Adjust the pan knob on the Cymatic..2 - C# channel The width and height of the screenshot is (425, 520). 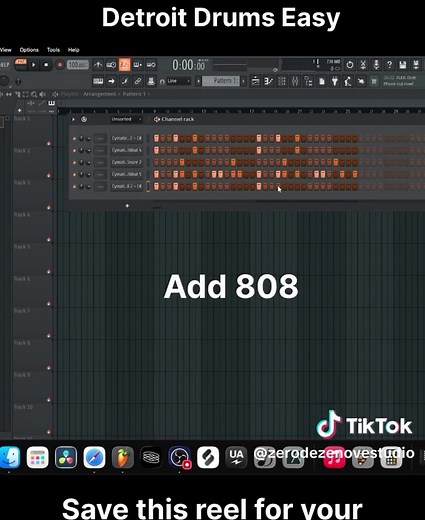pyautogui.click(x=81, y=138)
